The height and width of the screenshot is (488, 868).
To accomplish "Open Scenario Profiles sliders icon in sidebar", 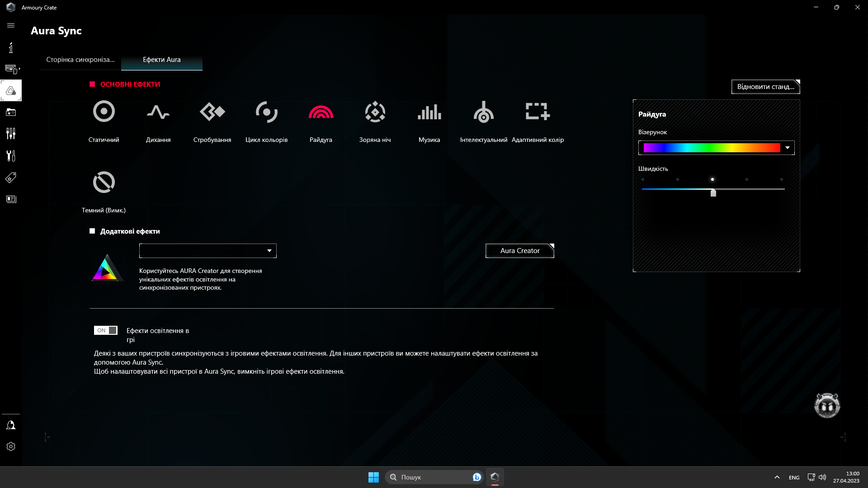I will tap(11, 134).
